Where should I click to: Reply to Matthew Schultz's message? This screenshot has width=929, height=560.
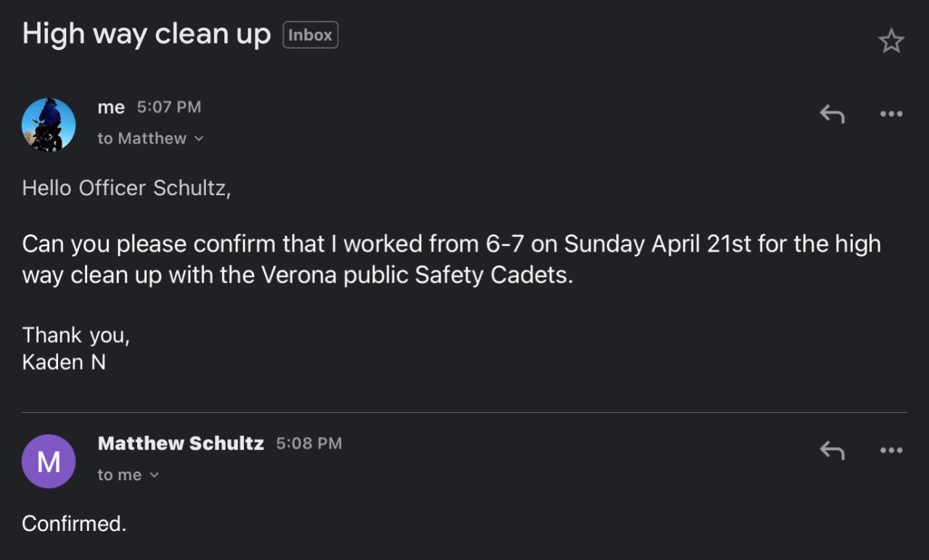point(832,450)
